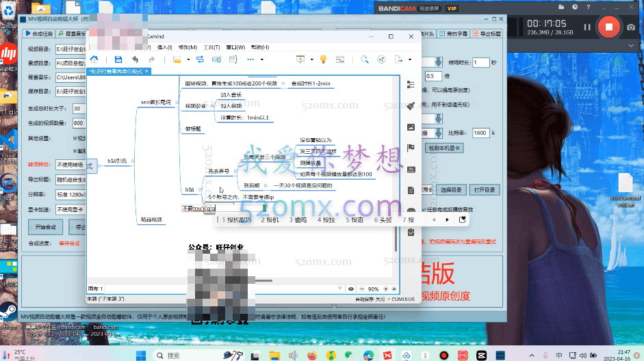The width and height of the screenshot is (644, 361).
Task: Open the 帮助(H) menu
Action: tap(260, 47)
